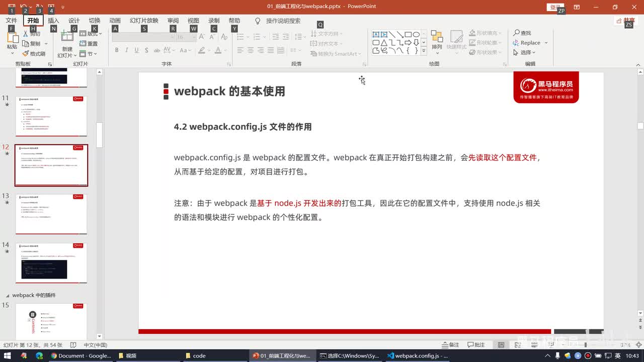Click the Tell me search box (操作说明搜索)
The height and width of the screenshot is (362, 644).
point(278,21)
